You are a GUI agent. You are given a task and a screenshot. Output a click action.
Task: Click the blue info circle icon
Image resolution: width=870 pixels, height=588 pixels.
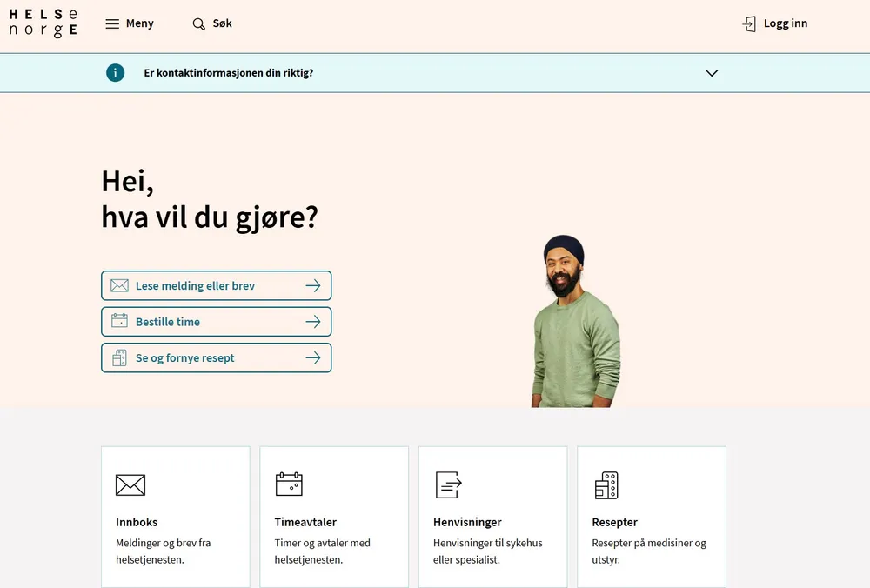pyautogui.click(x=116, y=73)
